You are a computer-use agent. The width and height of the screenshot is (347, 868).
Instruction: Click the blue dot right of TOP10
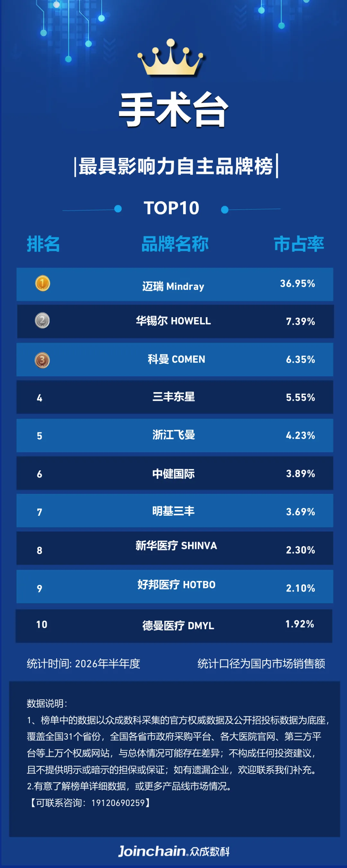coord(225,210)
